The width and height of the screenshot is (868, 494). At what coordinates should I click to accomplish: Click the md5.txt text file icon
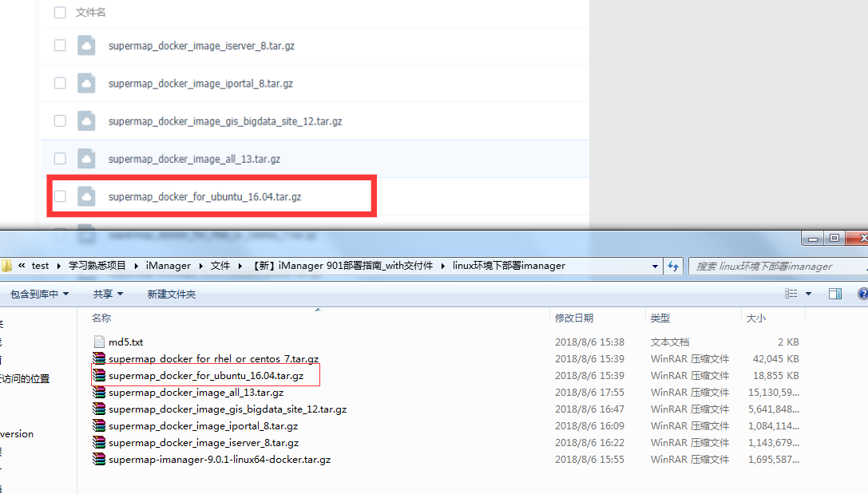(x=99, y=342)
